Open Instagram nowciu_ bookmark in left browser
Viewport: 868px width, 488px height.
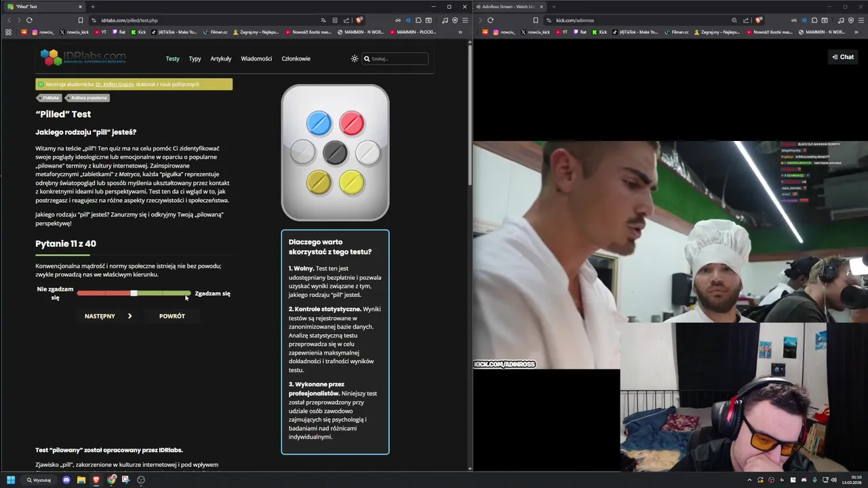click(x=43, y=32)
